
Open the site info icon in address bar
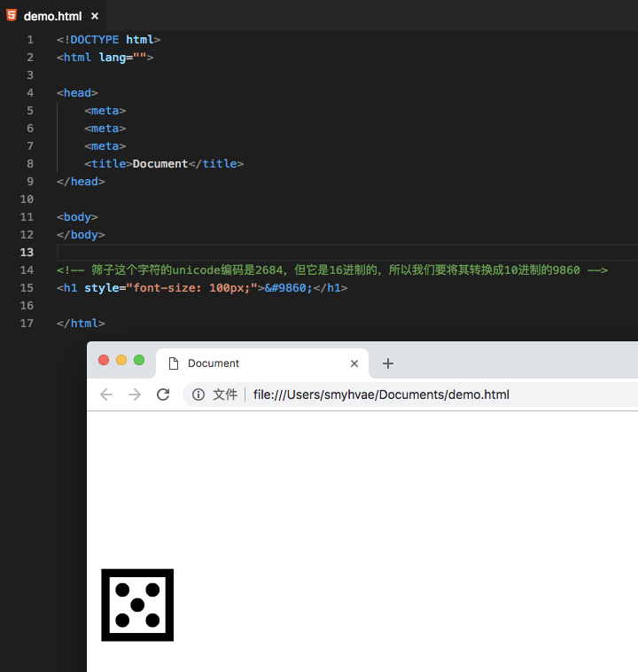point(198,395)
